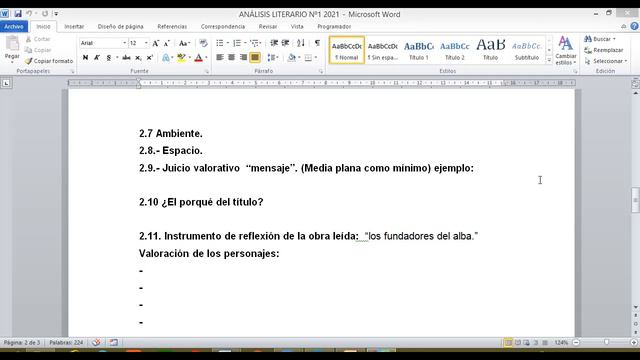Shrink font size with decrease button
The image size is (640, 360).
[167, 43]
